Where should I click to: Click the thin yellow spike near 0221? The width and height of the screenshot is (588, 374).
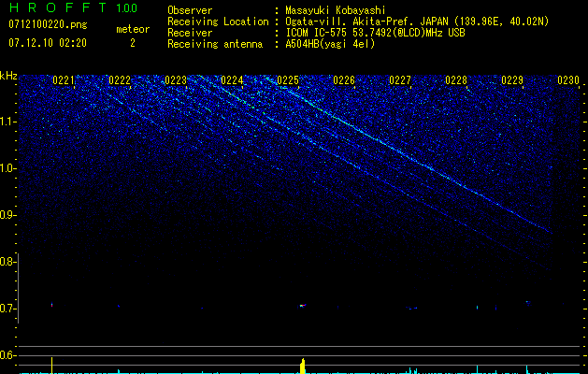[51, 366]
